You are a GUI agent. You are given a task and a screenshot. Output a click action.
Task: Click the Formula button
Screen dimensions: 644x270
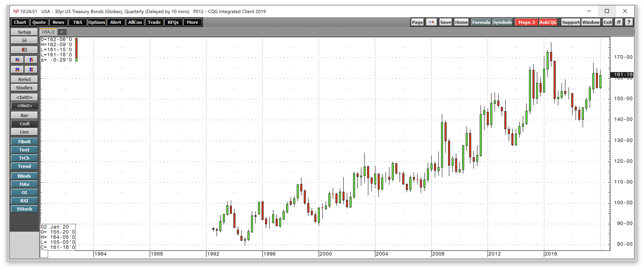tap(481, 22)
